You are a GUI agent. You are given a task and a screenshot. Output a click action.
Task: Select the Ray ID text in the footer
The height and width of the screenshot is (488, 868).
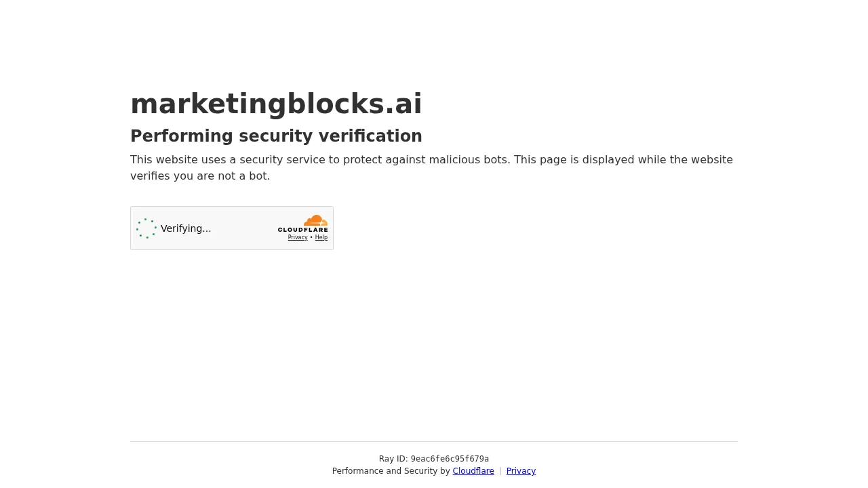click(x=433, y=459)
